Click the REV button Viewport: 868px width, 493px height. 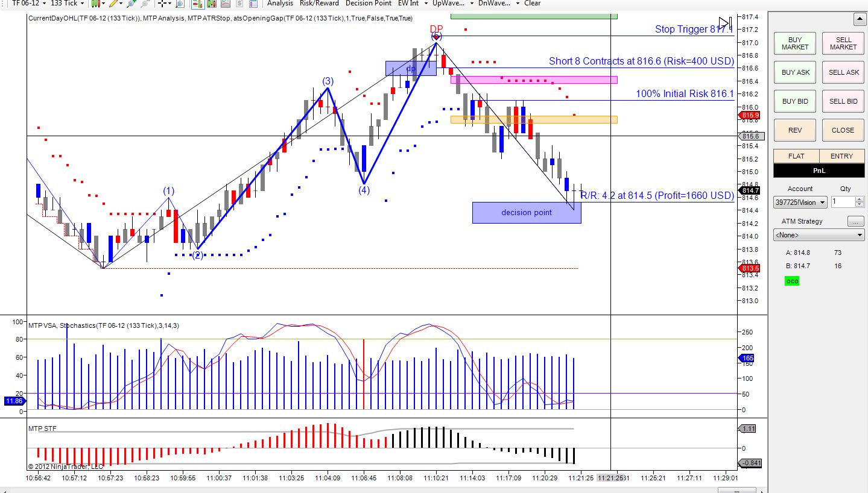pyautogui.click(x=795, y=130)
